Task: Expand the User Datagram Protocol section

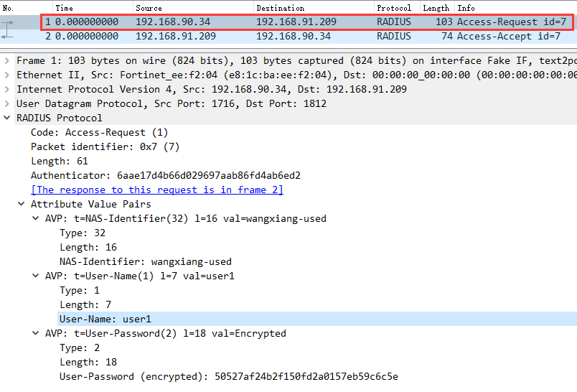Action: tap(7, 103)
